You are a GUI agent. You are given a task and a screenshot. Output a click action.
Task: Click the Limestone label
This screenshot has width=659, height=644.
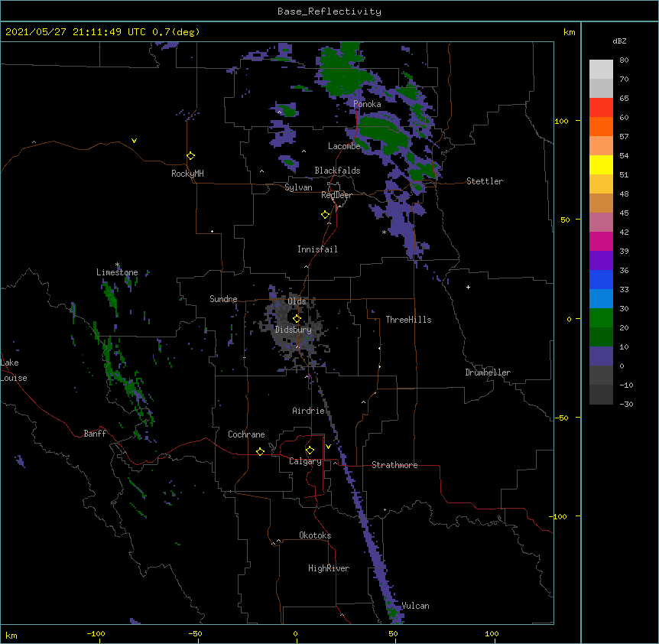[x=117, y=272]
